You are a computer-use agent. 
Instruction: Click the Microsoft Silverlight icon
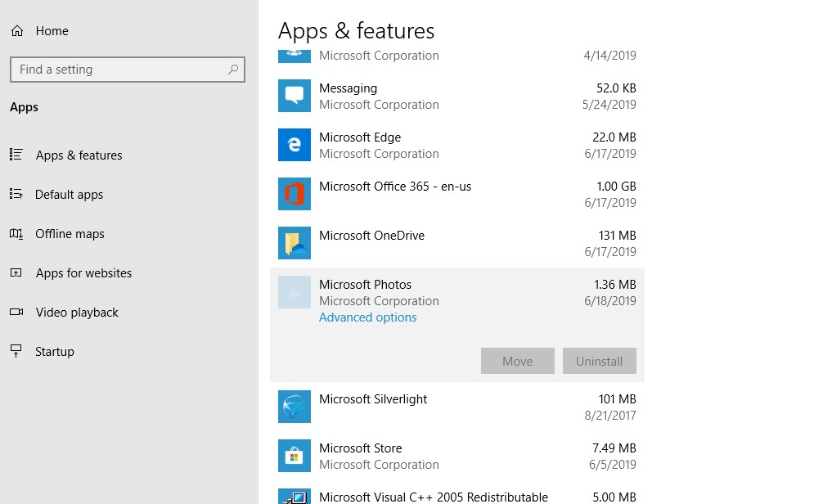click(x=295, y=407)
